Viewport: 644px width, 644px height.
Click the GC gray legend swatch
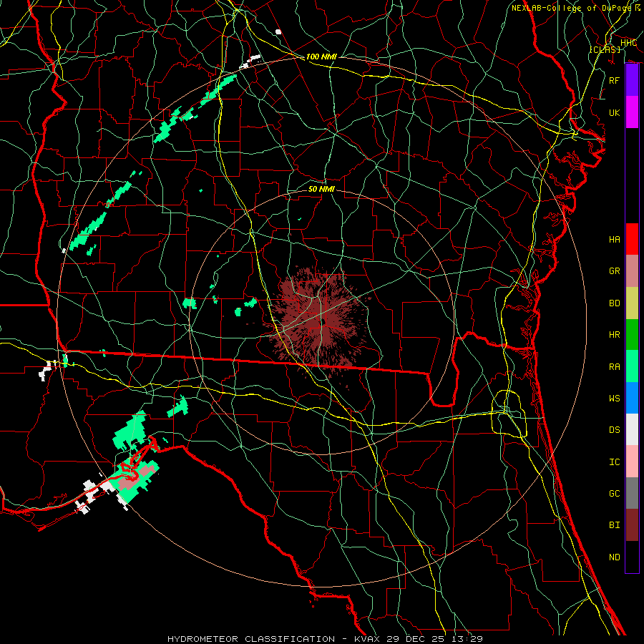pos(632,493)
